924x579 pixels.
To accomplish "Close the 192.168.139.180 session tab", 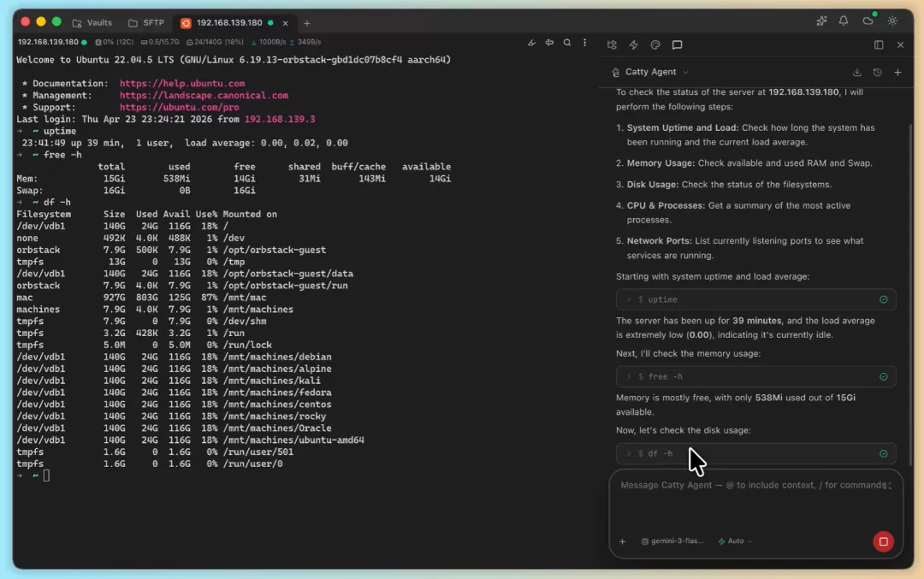I will point(285,23).
